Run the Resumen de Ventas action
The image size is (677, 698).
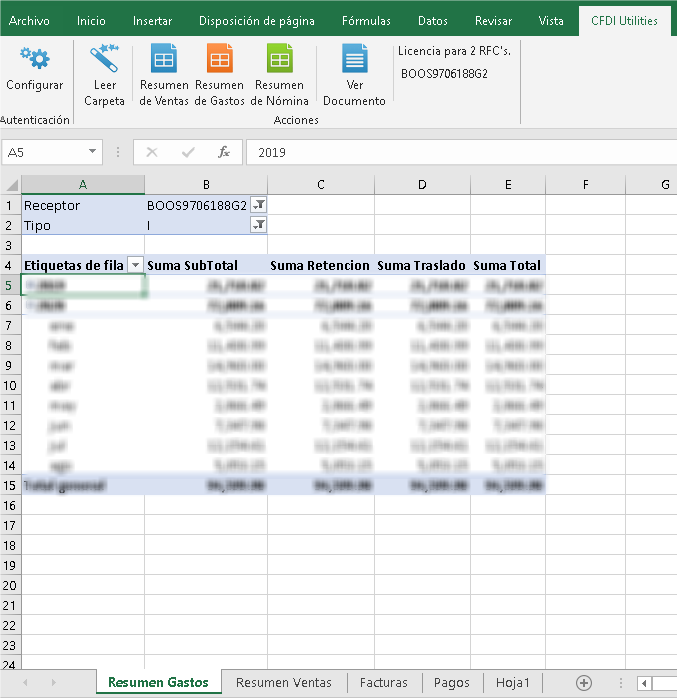(163, 60)
